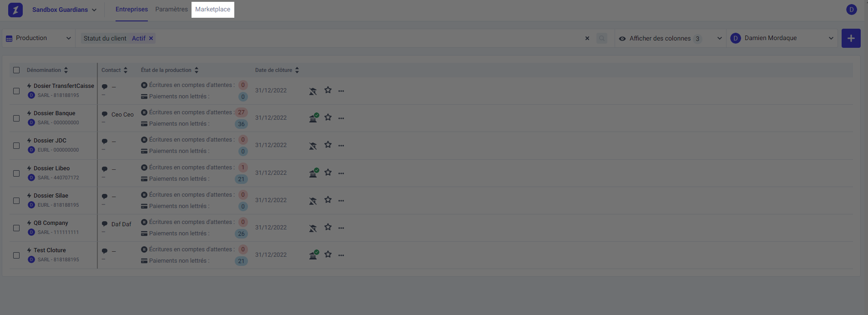Switch to the Paramètres tab
This screenshot has width=868, height=315.
tap(172, 9)
